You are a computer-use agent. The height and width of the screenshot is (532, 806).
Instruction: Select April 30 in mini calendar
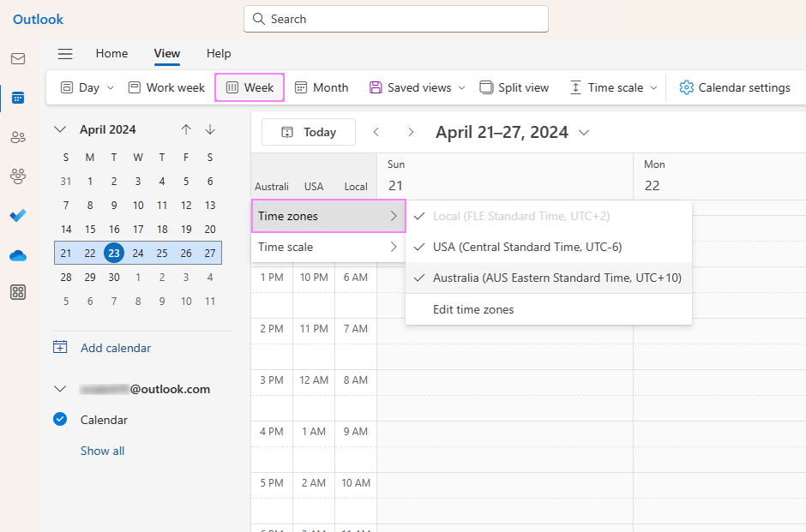pyautogui.click(x=114, y=278)
